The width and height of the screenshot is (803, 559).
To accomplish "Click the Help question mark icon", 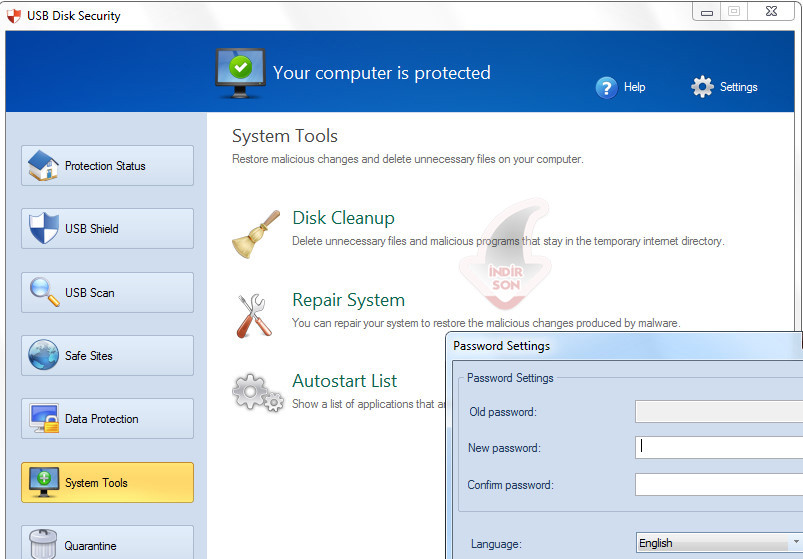I will (606, 88).
